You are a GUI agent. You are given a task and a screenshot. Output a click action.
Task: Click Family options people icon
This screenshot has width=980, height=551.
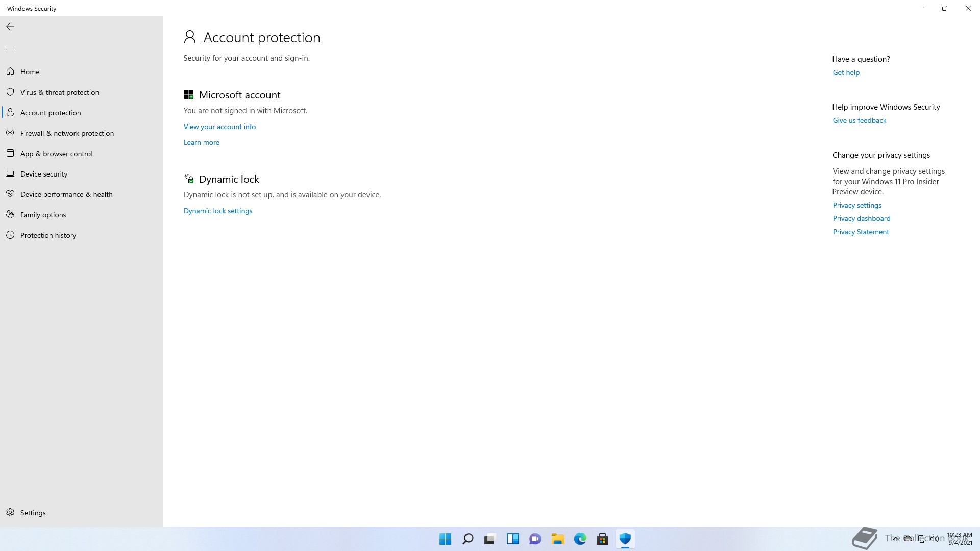click(x=10, y=215)
